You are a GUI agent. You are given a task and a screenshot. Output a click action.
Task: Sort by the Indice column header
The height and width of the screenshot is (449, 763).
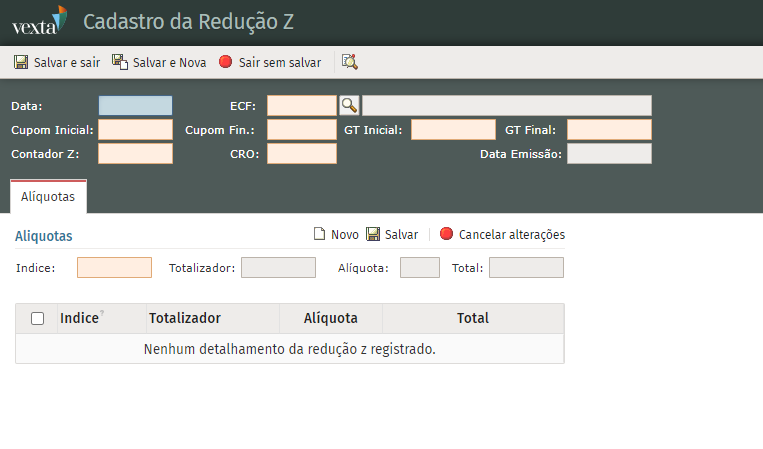[x=80, y=318]
